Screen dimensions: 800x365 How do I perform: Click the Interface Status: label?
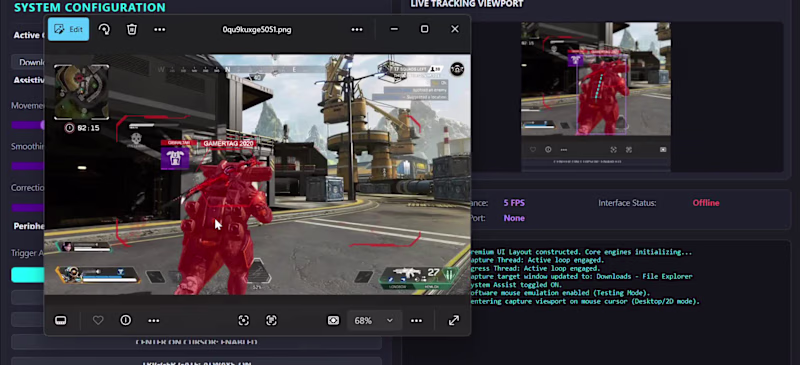[627, 203]
